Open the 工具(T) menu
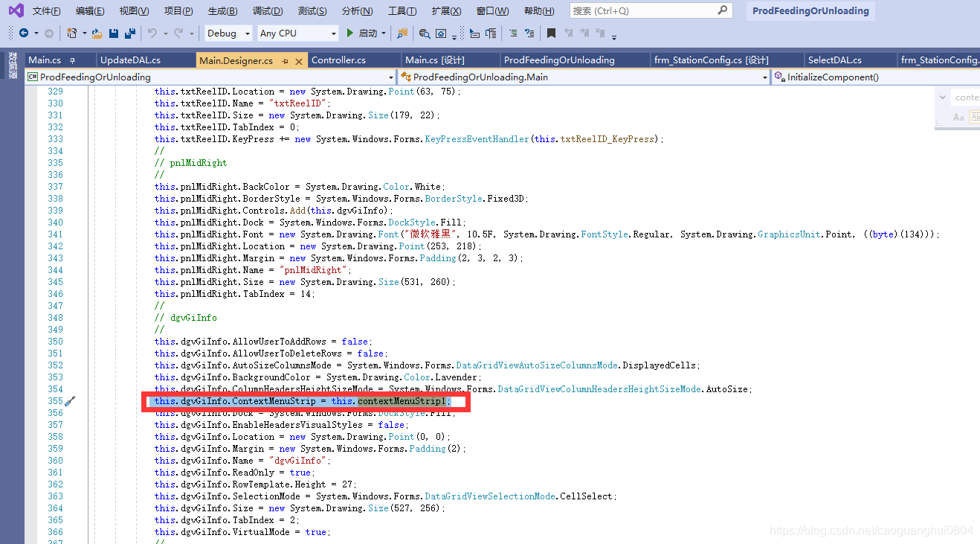Image resolution: width=980 pixels, height=544 pixels. [402, 11]
